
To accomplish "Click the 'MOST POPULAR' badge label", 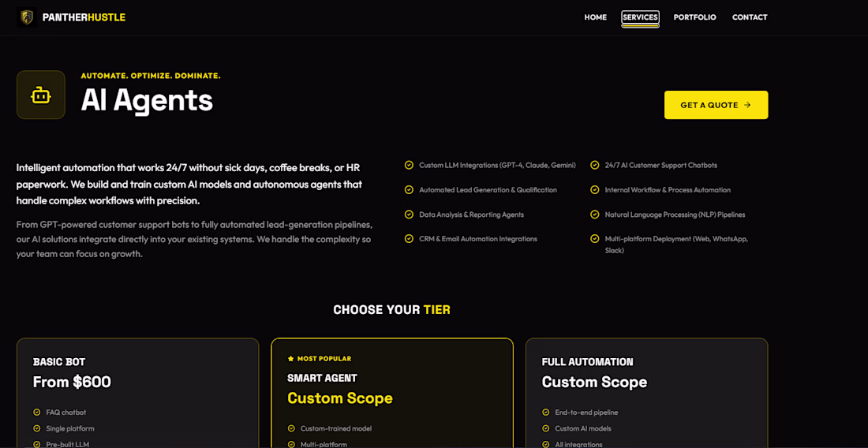I will 324,358.
